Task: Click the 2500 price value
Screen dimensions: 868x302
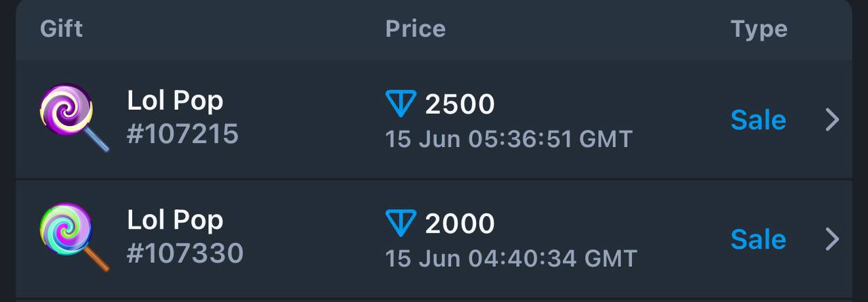Action: click(x=460, y=104)
